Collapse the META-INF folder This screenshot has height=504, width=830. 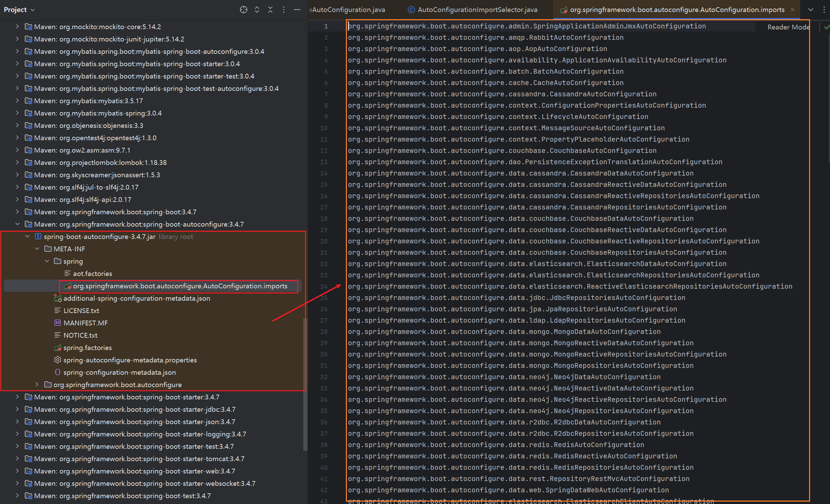click(37, 249)
